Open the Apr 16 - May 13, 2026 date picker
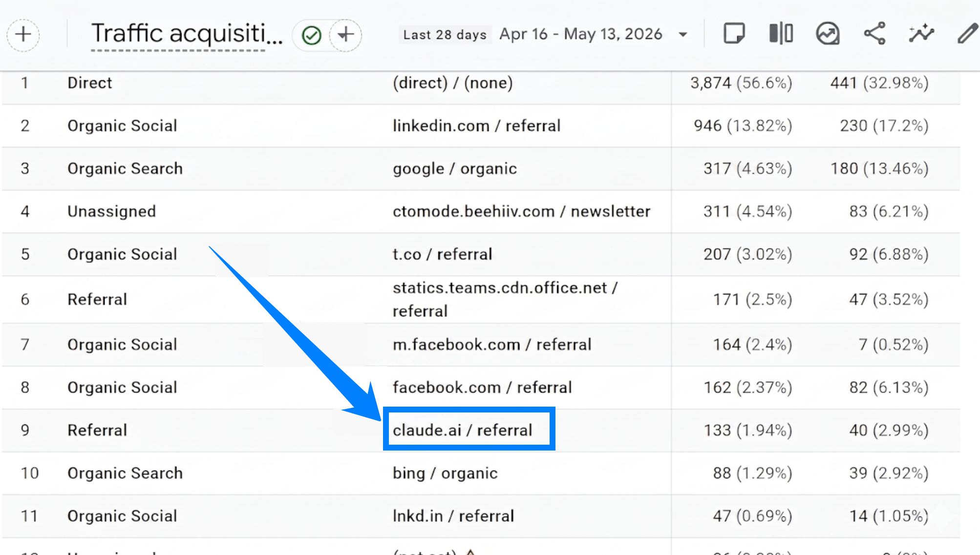 580,34
